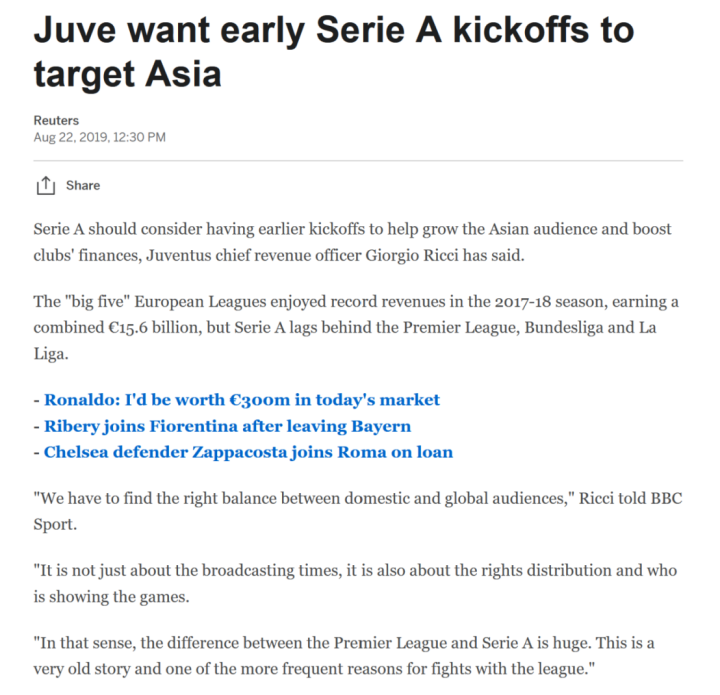Click the divider line below the date
Viewport: 720px width, 695px height.
pos(358,160)
